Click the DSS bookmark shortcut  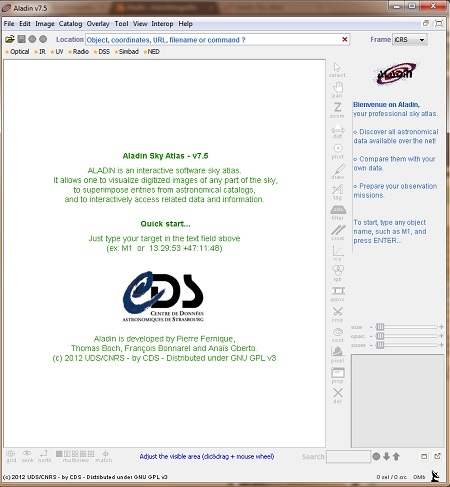coord(102,52)
